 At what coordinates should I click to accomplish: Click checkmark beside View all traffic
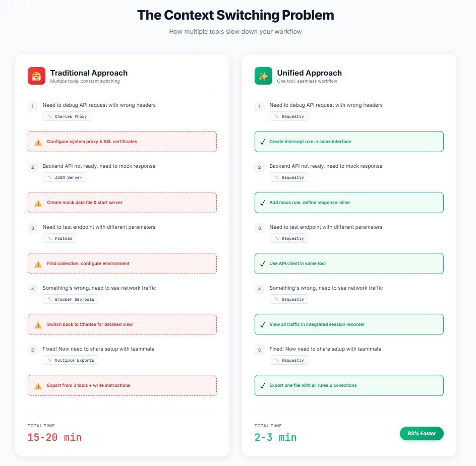pos(262,325)
